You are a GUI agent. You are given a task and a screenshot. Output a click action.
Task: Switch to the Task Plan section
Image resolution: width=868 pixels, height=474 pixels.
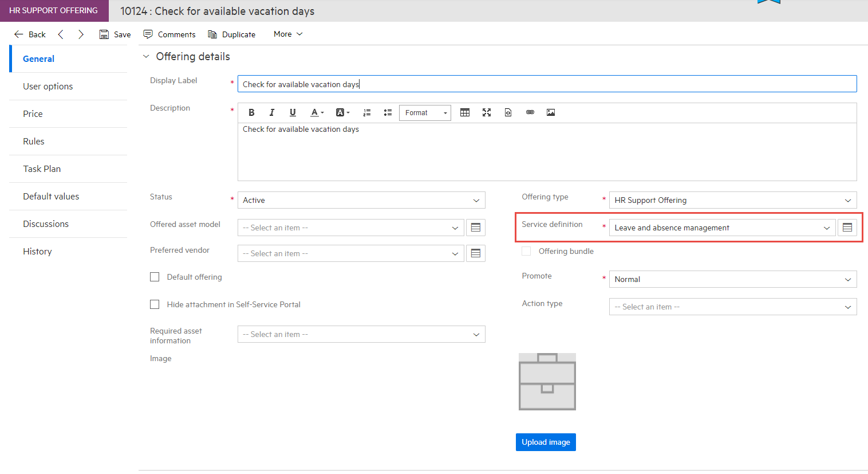point(41,169)
